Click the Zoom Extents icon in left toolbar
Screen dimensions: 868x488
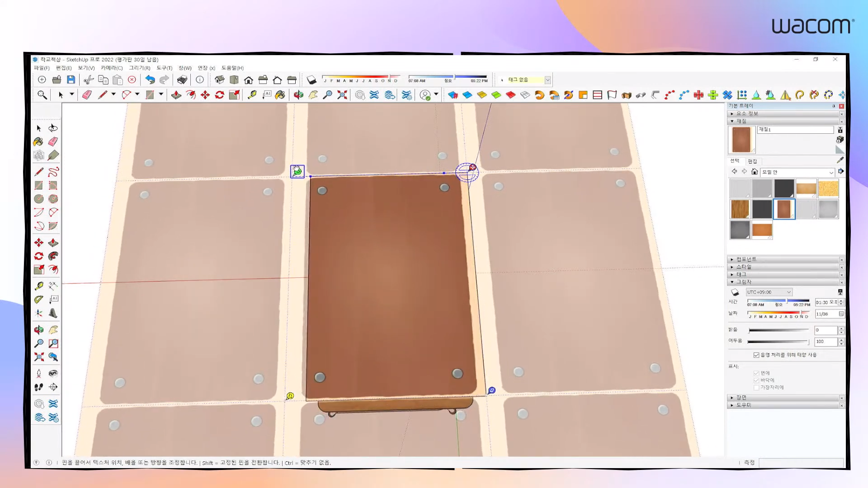[39, 357]
